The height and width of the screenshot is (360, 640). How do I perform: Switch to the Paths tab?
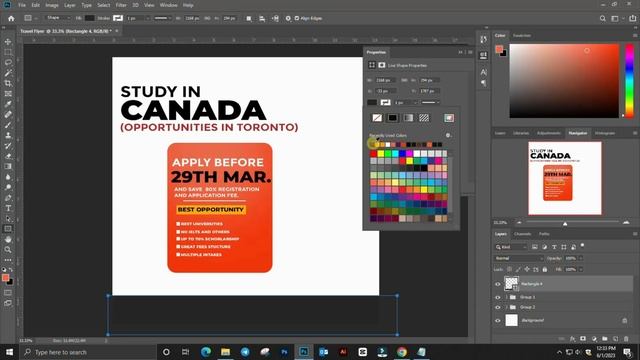544,234
